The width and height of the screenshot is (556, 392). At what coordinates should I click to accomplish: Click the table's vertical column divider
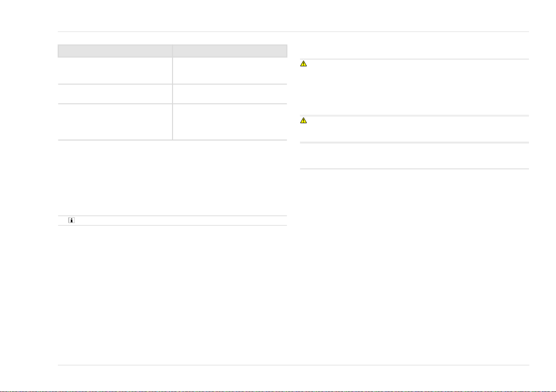173,92
